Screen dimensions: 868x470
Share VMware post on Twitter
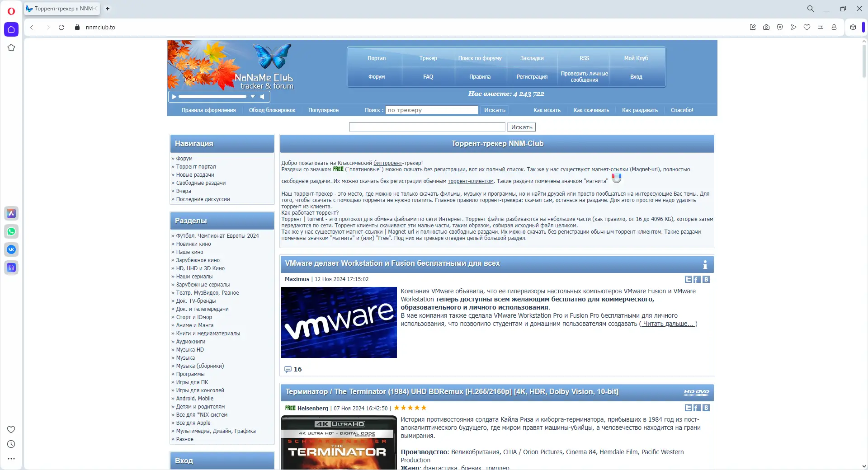pos(689,279)
